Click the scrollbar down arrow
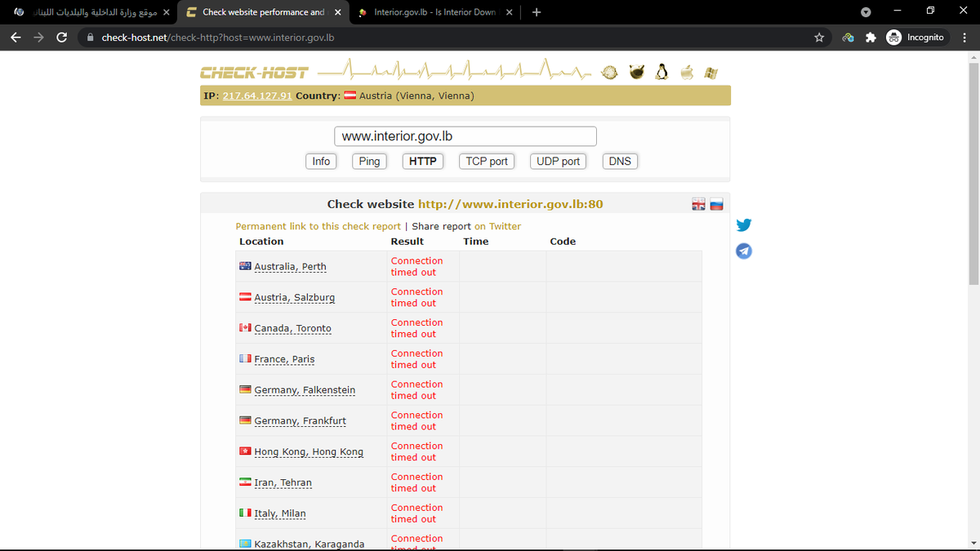980x551 pixels. (x=973, y=544)
